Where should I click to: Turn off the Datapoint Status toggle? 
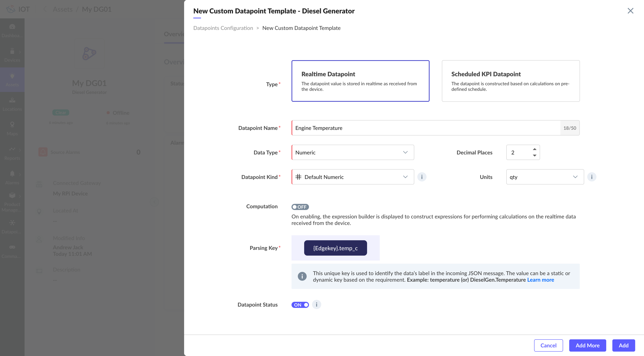(x=300, y=305)
